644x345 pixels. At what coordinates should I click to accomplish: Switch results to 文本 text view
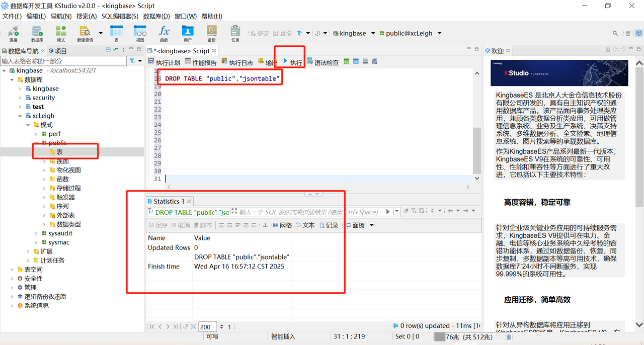305,225
